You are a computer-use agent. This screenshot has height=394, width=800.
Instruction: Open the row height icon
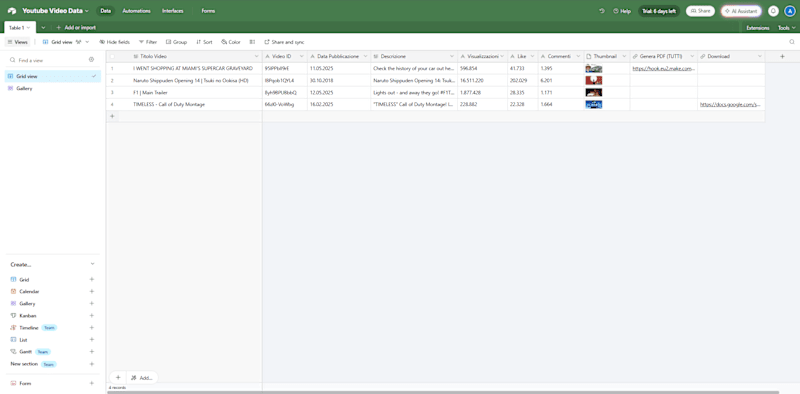pos(252,42)
